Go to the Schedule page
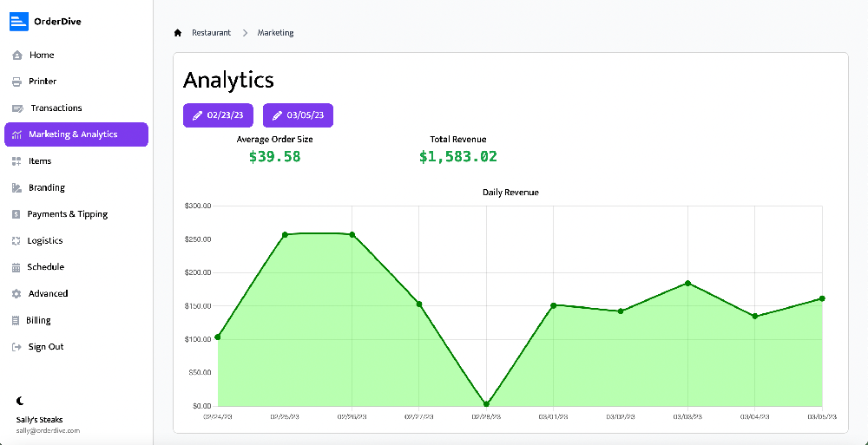This screenshot has height=445, width=868. 76,267
